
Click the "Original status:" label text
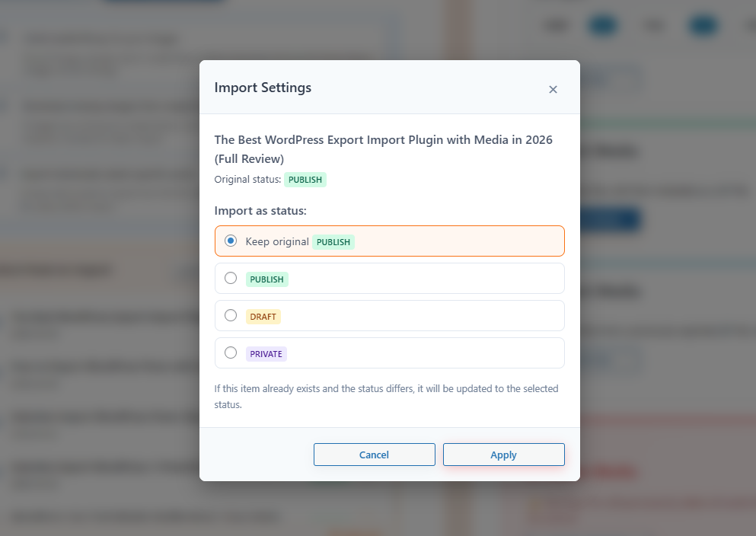point(247,180)
